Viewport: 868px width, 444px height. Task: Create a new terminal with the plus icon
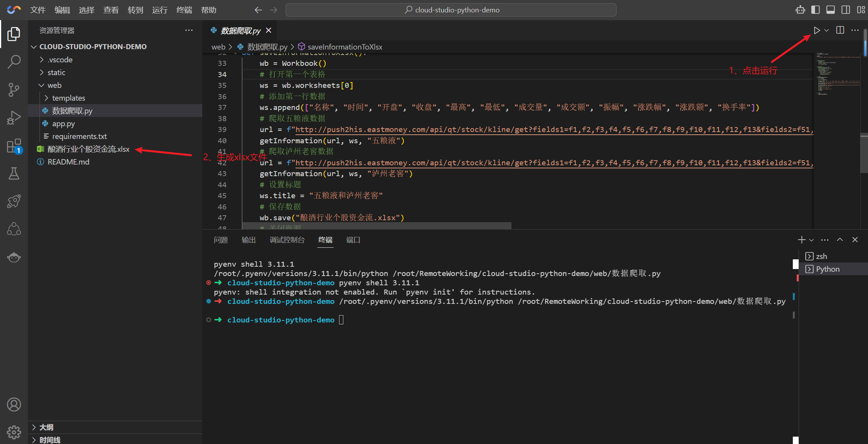pyautogui.click(x=802, y=240)
